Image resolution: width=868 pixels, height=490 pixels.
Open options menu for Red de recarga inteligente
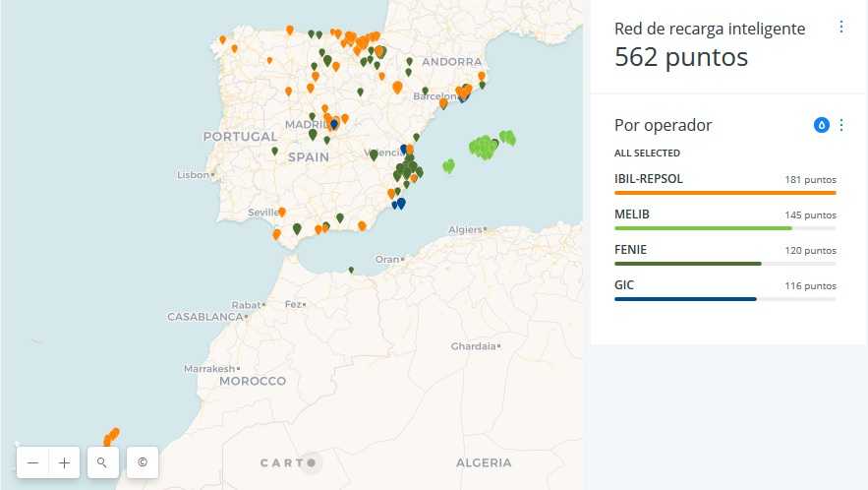tap(840, 28)
